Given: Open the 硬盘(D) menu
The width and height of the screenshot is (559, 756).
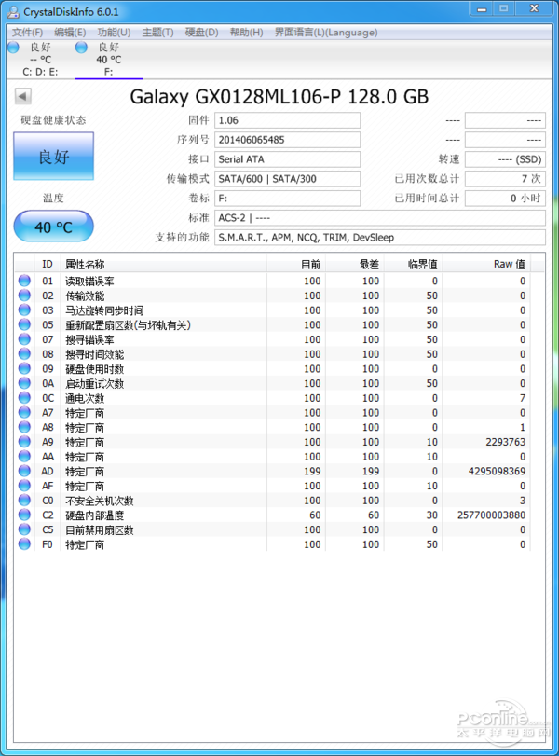Looking at the screenshot, I should coord(201,33).
